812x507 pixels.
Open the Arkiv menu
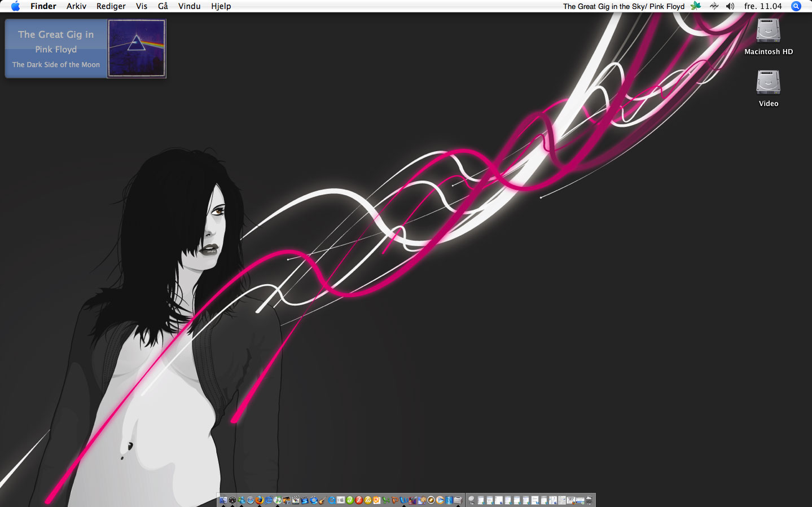76,6
